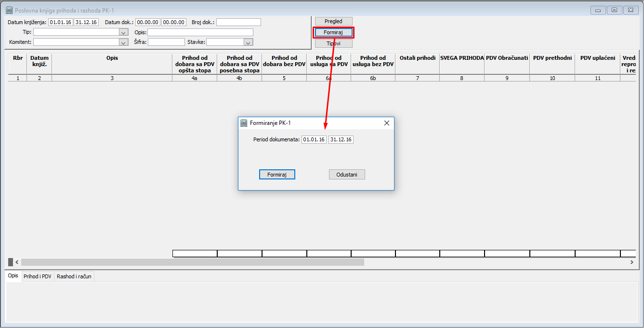
Task: Click the first Datum dok. field
Action: pyautogui.click(x=147, y=22)
